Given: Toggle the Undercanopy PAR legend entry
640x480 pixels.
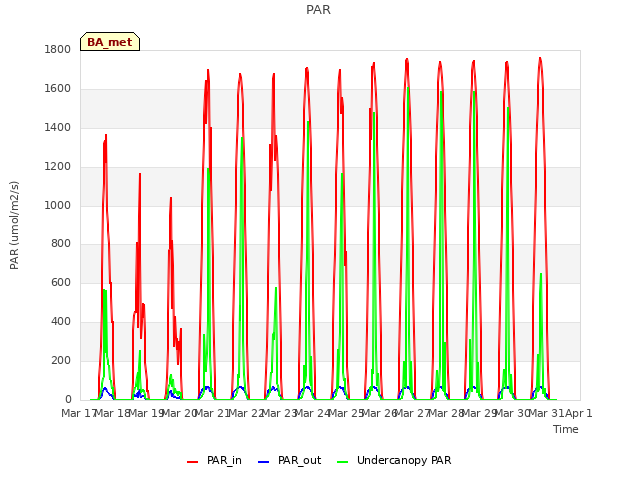Looking at the screenshot, I should tap(394, 460).
